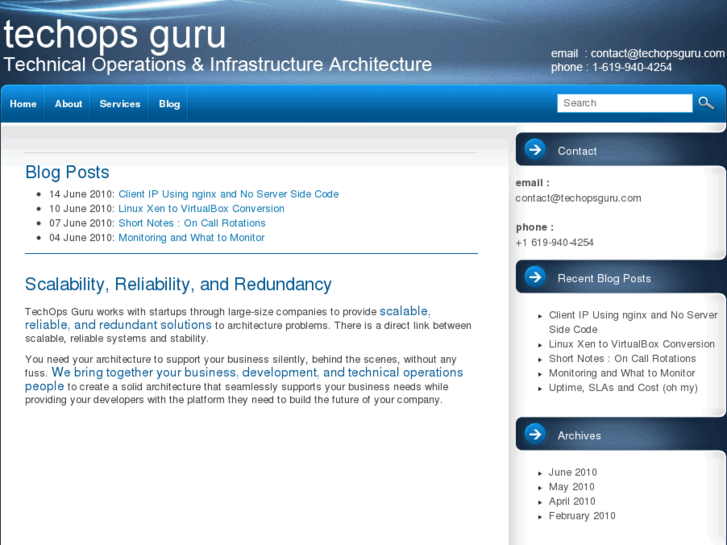Open Uptime, SLAs and Cost post

[623, 388]
